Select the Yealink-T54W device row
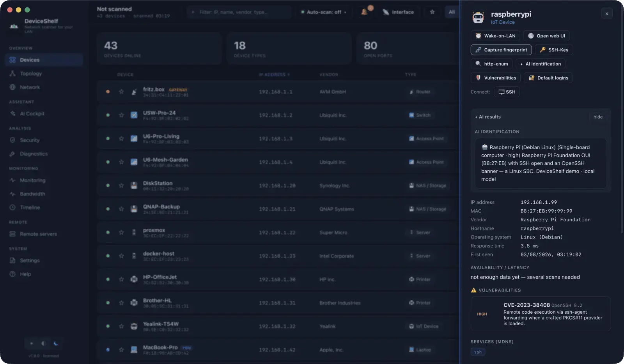The width and height of the screenshot is (624, 364). [x=278, y=327]
